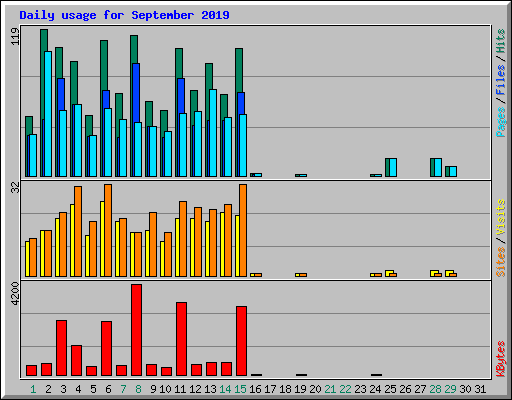512x400 pixels.
Task: Click the 'Pages' legend label
Action: [501, 122]
